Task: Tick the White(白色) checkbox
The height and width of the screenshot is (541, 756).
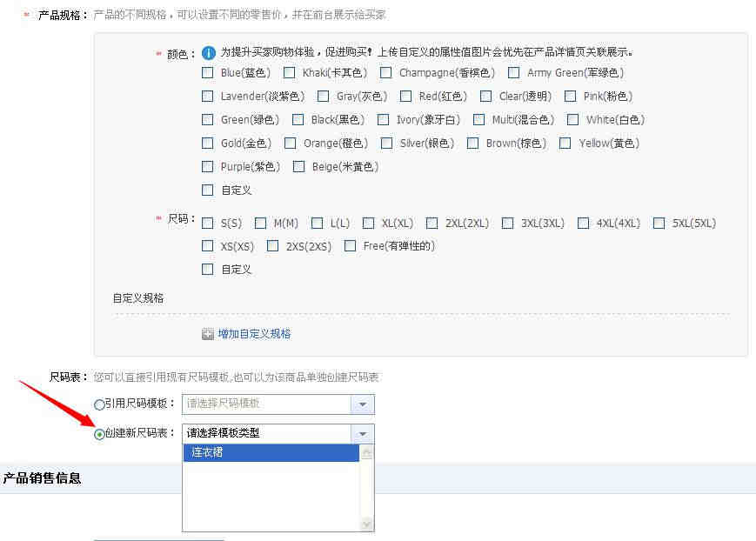Action: pos(572,119)
